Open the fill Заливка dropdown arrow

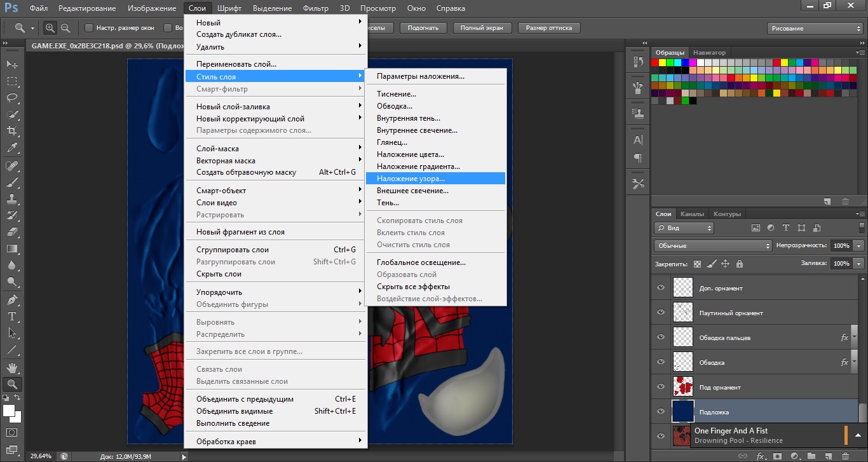pyautogui.click(x=859, y=263)
